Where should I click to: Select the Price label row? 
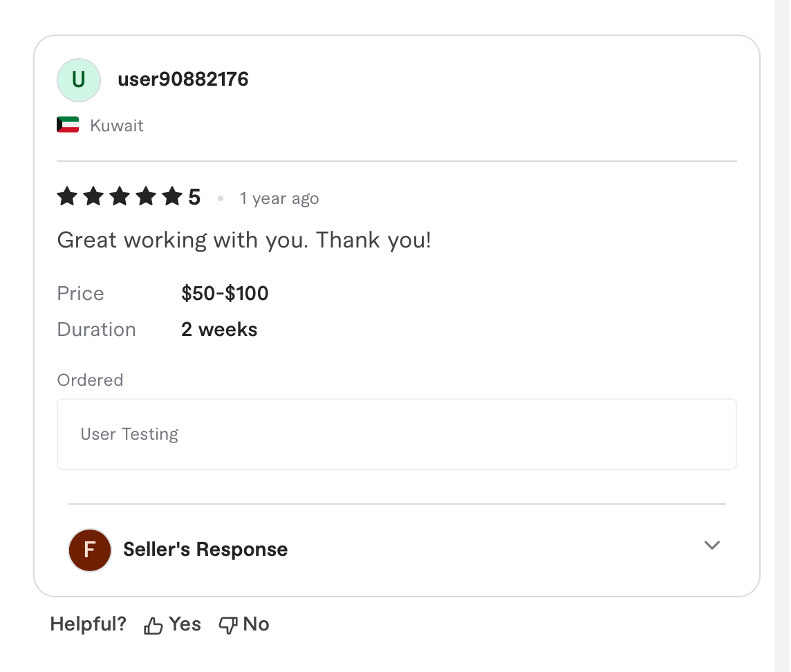[x=80, y=293]
